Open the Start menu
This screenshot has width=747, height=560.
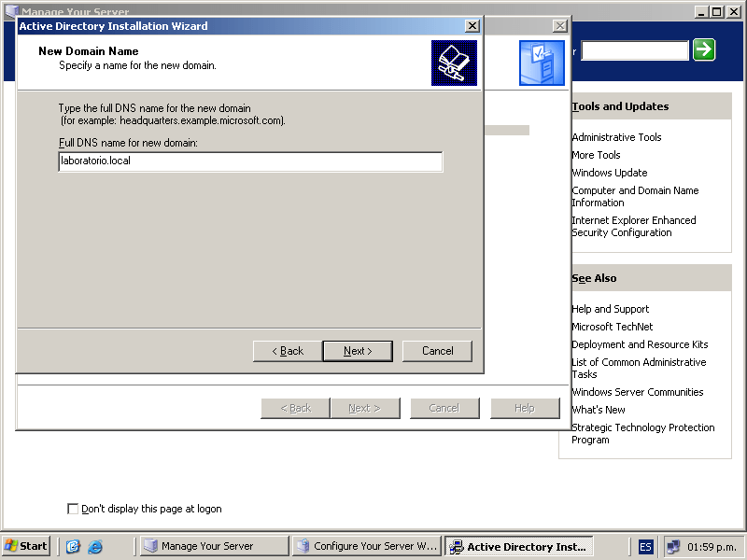(x=26, y=547)
